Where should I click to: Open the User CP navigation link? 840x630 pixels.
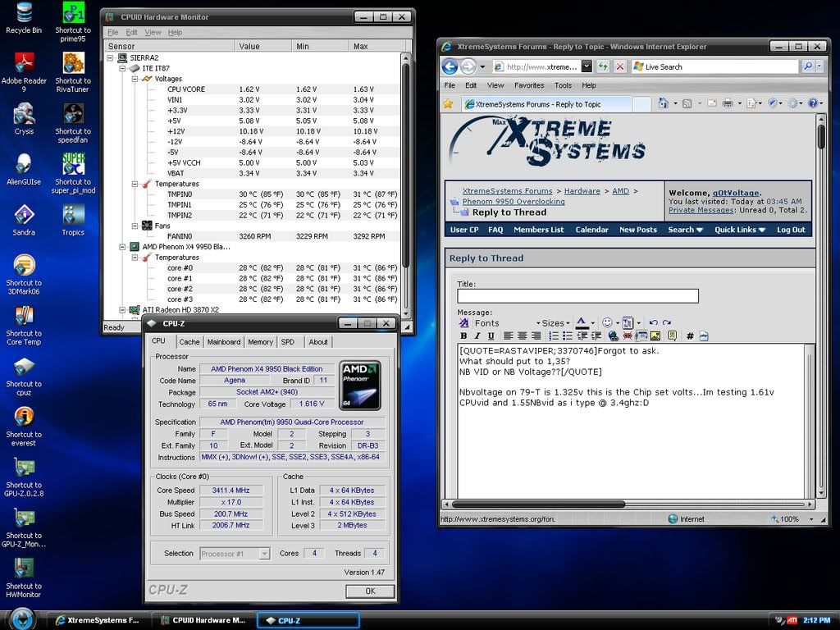[x=464, y=230]
